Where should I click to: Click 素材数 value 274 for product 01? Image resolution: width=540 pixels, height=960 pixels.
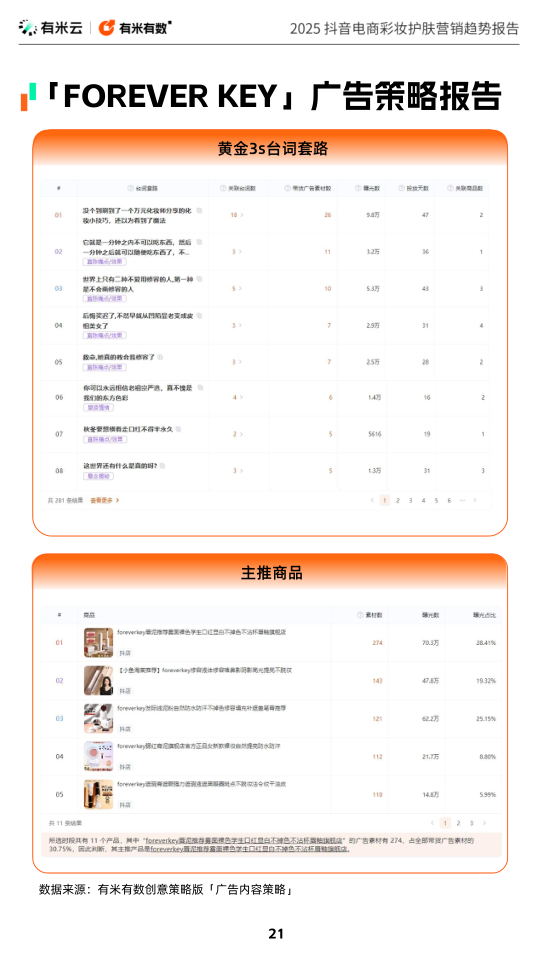click(377, 642)
